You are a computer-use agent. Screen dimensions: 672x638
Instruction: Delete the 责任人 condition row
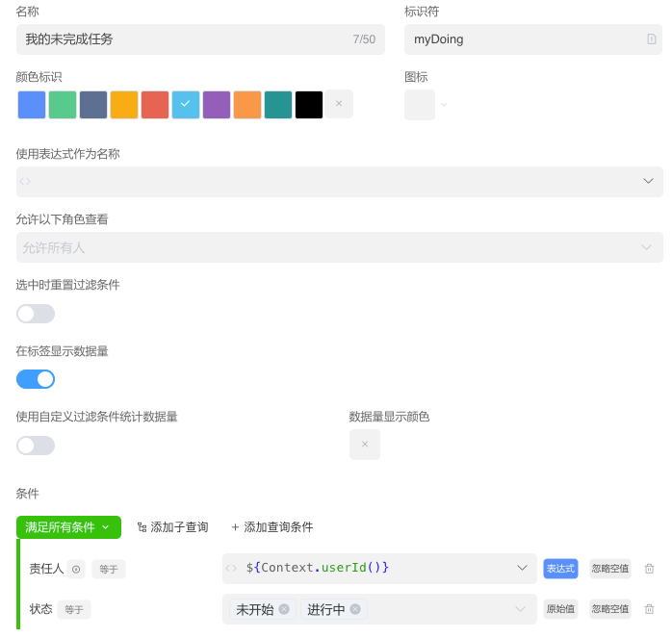coord(649,569)
